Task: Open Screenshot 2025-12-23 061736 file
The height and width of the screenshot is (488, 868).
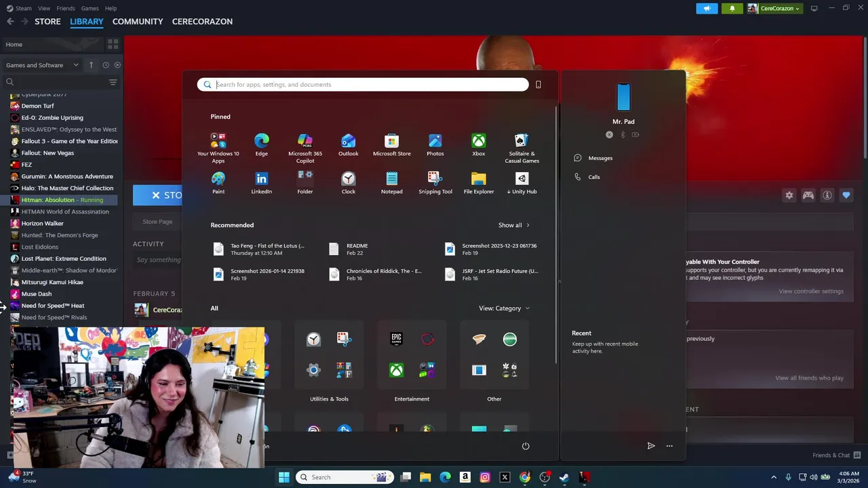Action: click(491, 249)
